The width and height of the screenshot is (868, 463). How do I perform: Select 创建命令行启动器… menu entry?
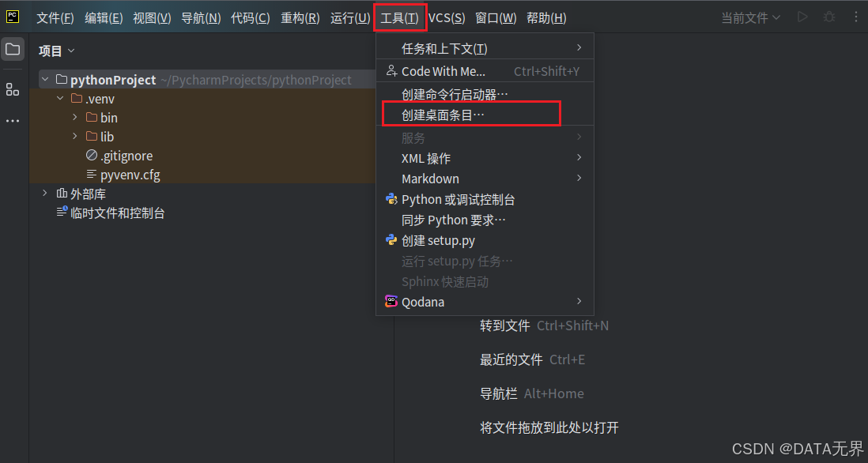485,95
